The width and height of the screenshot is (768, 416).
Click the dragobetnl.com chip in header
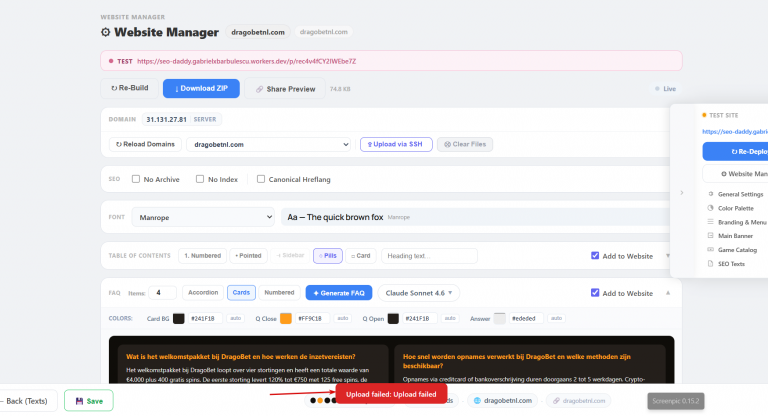pos(258,32)
